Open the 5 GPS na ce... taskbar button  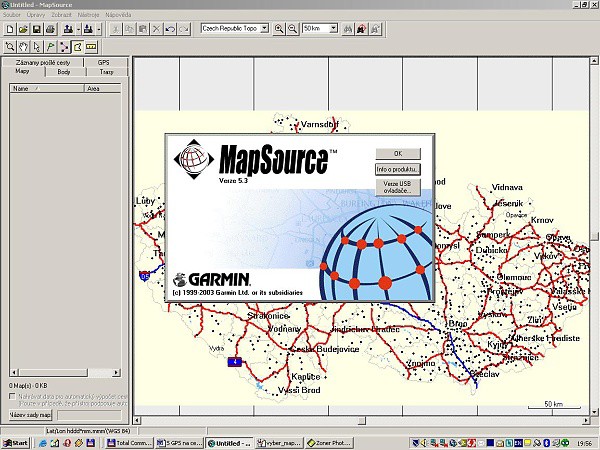(179, 443)
